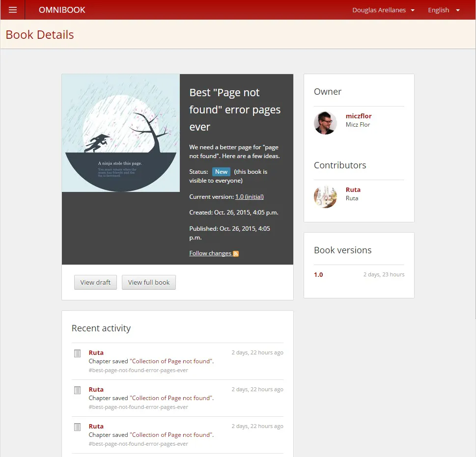
Task: Click the Book Details page heading
Action: coord(40,34)
